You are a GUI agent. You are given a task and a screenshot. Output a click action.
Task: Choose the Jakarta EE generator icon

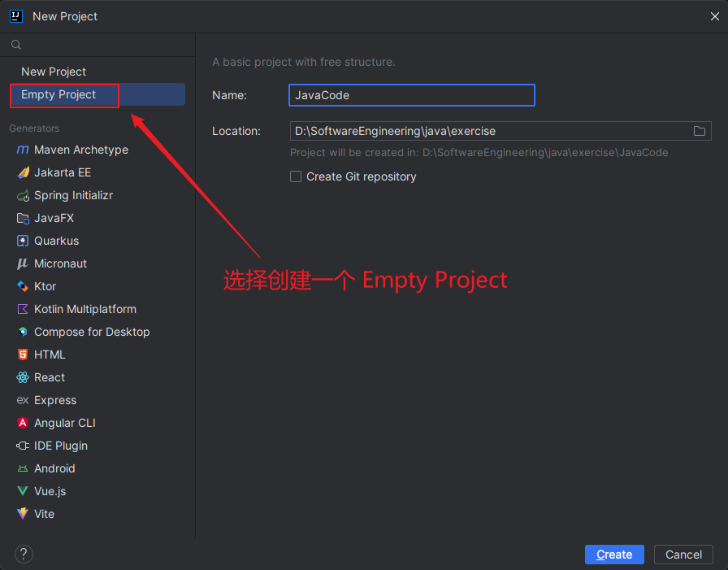point(23,172)
